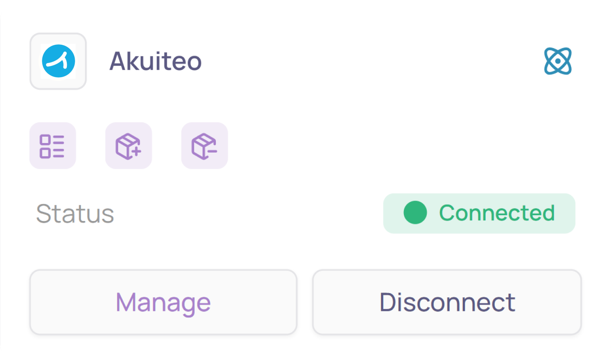The image size is (611, 364).
Task: Click the blue atom icon
Action: point(557,61)
